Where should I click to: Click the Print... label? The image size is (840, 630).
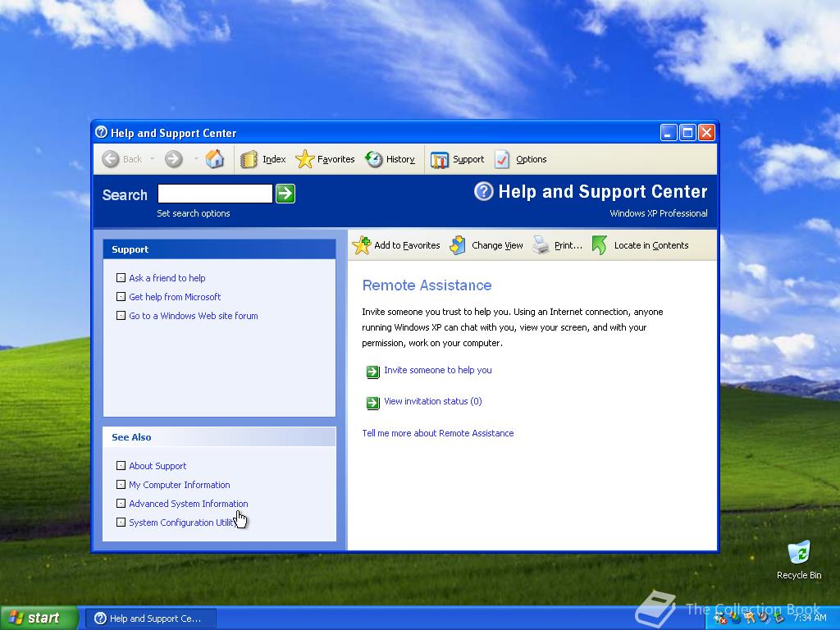pos(568,245)
